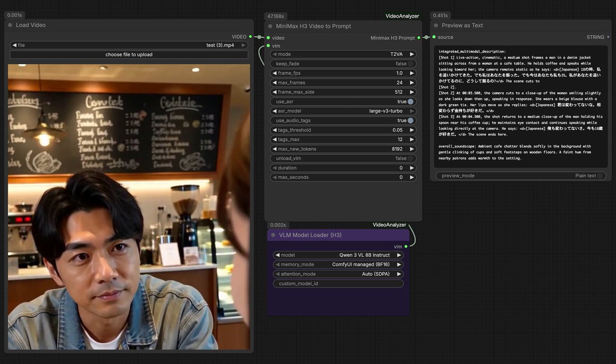Open the file dropdown showing test (3).mp4

pos(129,45)
